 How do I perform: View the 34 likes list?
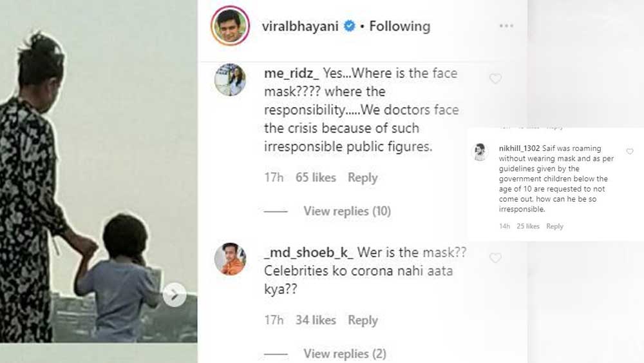[316, 320]
